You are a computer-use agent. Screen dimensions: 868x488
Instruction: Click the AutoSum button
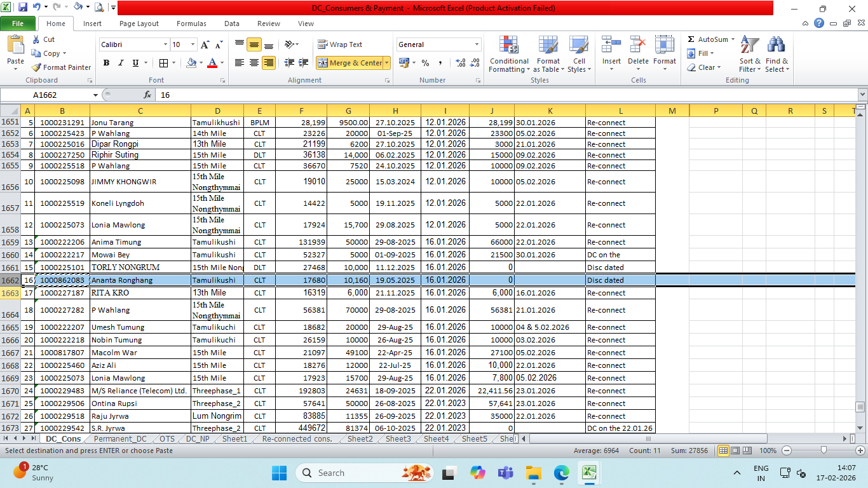point(707,39)
